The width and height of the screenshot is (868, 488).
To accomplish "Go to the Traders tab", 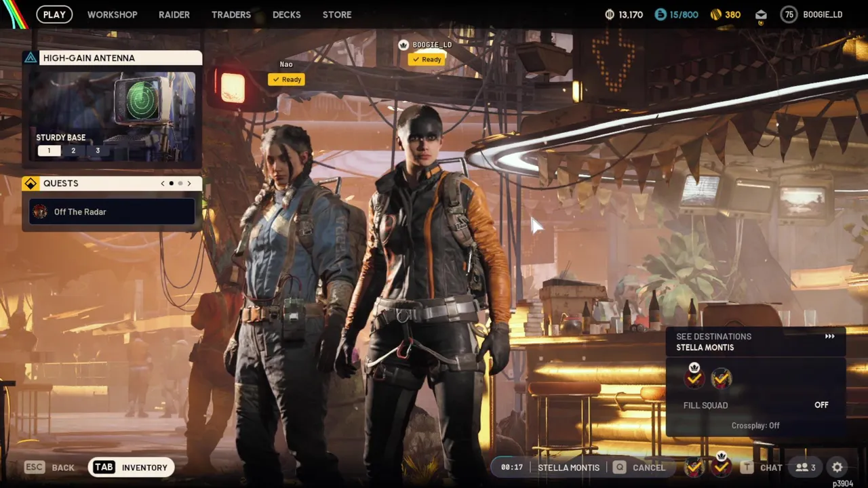I will coord(231,14).
